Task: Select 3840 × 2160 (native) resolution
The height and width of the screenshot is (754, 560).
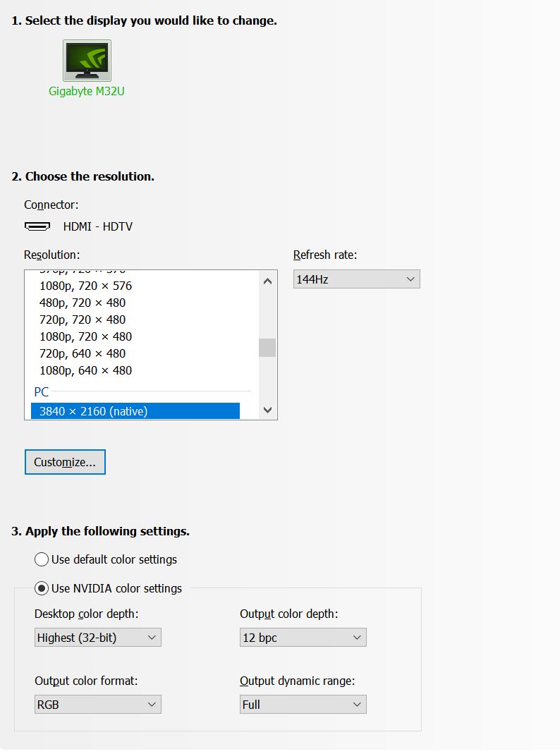Action: click(x=135, y=411)
